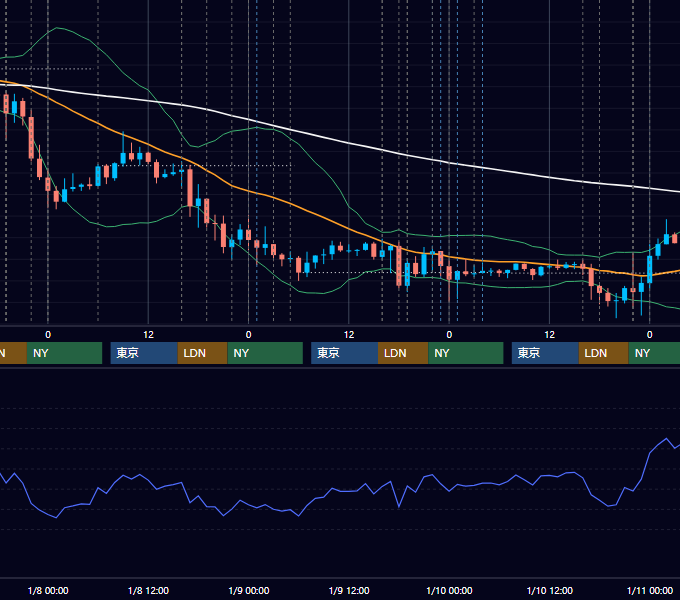
Task: Click the 1/8 00:00 date label
Action: click(48, 590)
